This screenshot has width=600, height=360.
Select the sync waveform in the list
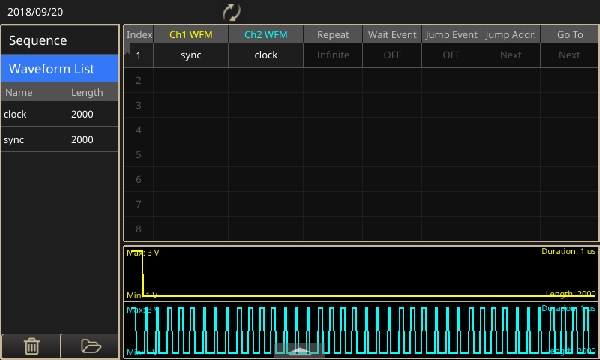(60, 139)
